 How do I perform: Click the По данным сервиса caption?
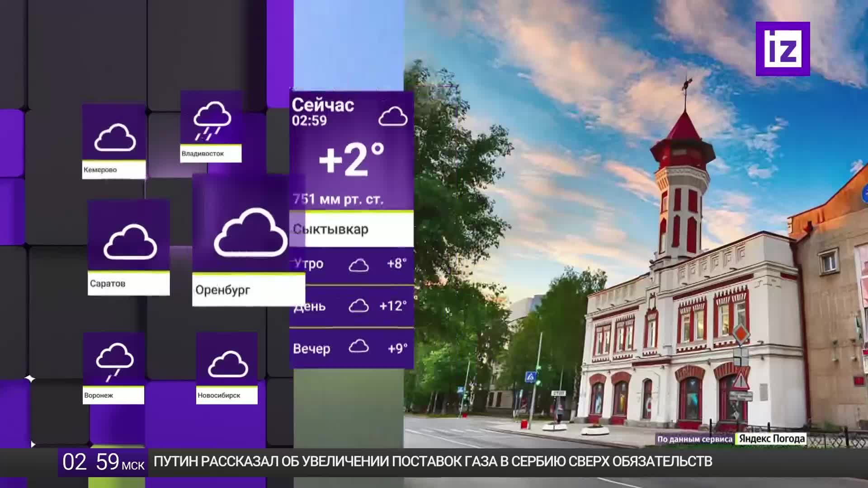tap(694, 439)
